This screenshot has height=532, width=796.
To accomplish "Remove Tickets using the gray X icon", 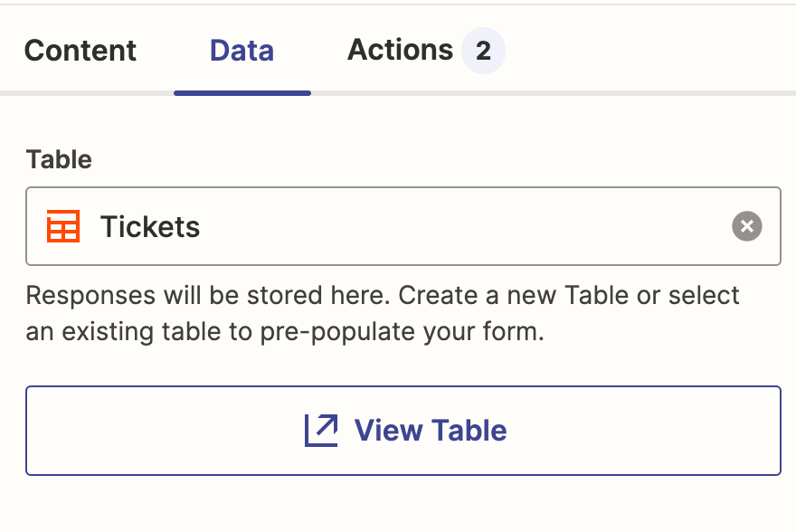I will point(746,226).
